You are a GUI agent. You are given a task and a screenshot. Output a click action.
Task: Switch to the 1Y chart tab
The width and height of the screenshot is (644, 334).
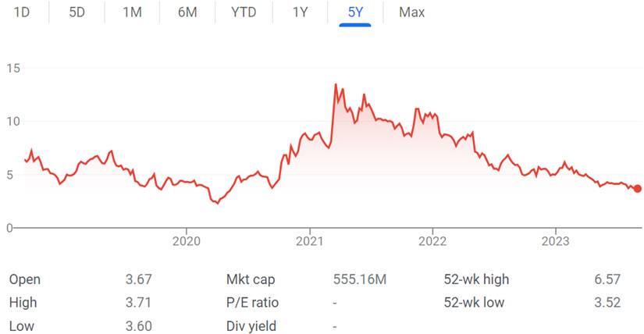tap(300, 12)
